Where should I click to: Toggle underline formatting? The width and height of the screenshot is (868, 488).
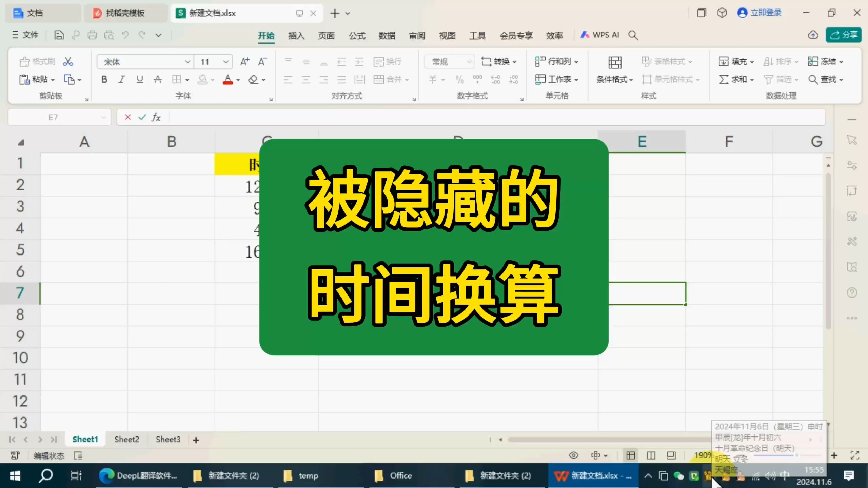coord(139,79)
